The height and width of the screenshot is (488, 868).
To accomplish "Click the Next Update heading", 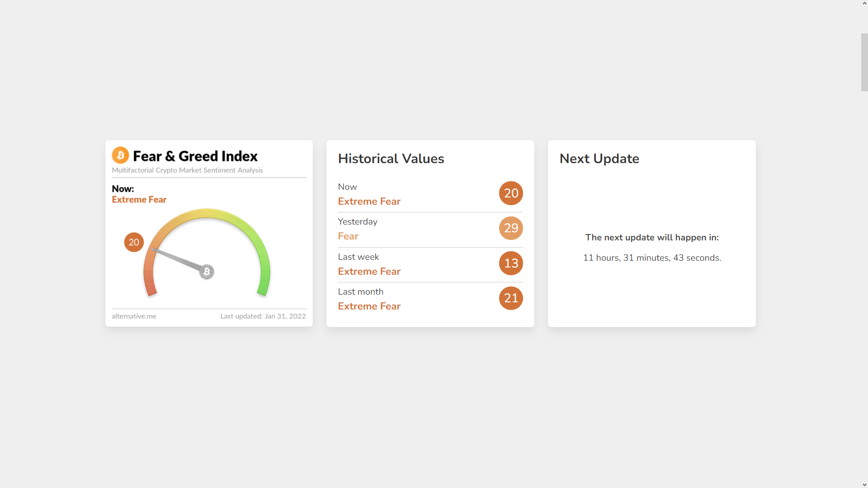I will [599, 159].
